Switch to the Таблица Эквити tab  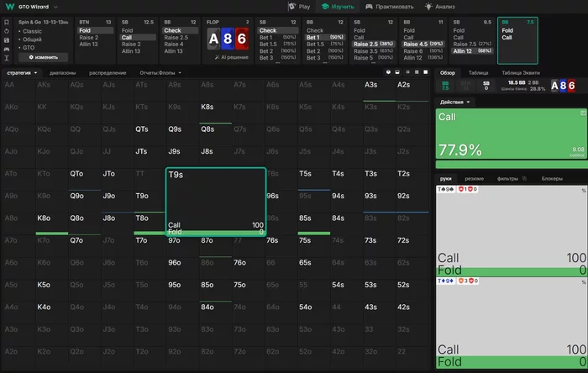(x=521, y=73)
